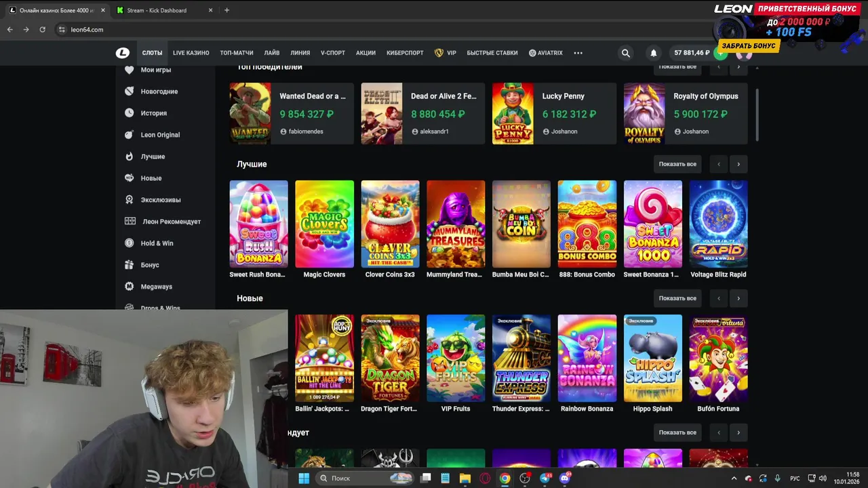Click Показать все for Лучшие row
868x488 pixels.
click(x=677, y=164)
